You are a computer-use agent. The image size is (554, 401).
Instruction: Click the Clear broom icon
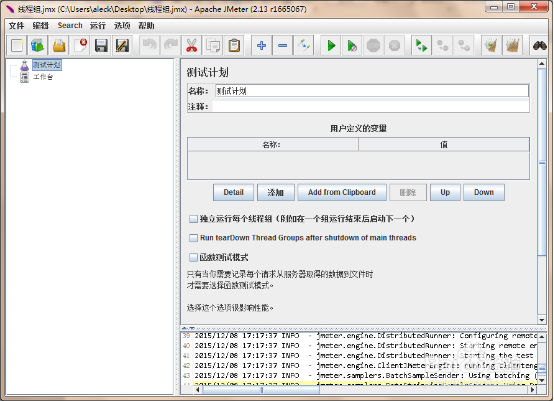(x=491, y=45)
